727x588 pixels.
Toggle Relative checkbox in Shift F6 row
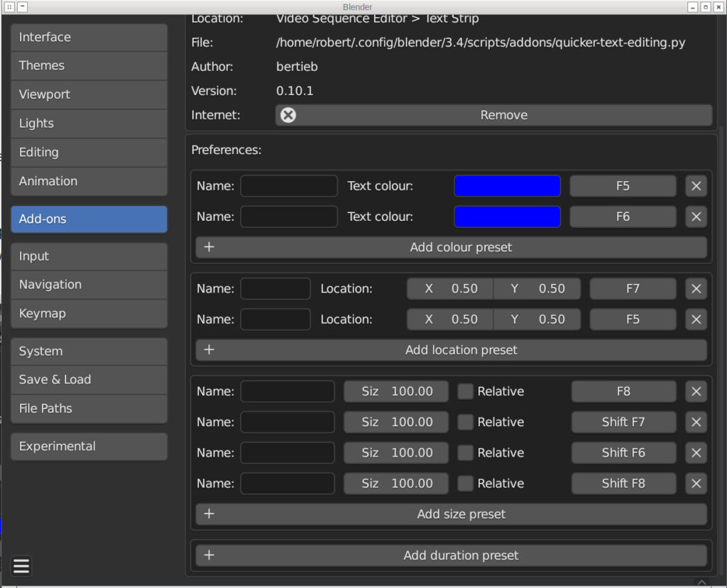(465, 452)
